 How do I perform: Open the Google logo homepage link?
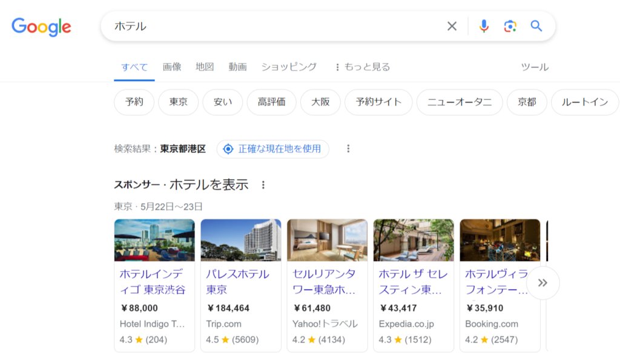(x=42, y=27)
